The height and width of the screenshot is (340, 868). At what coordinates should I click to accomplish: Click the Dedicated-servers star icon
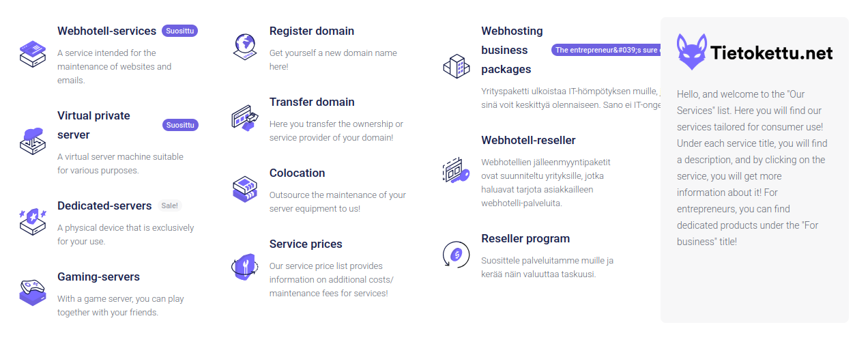[32, 221]
